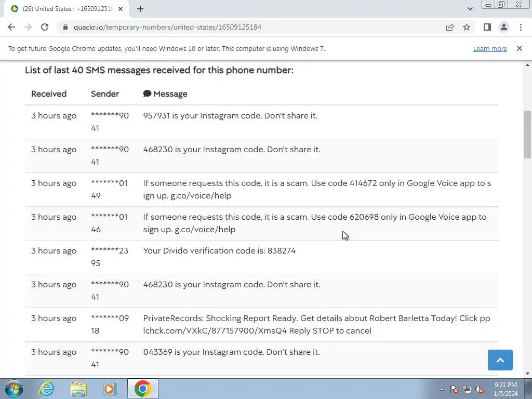Click scrollbar up arrow

point(527,65)
